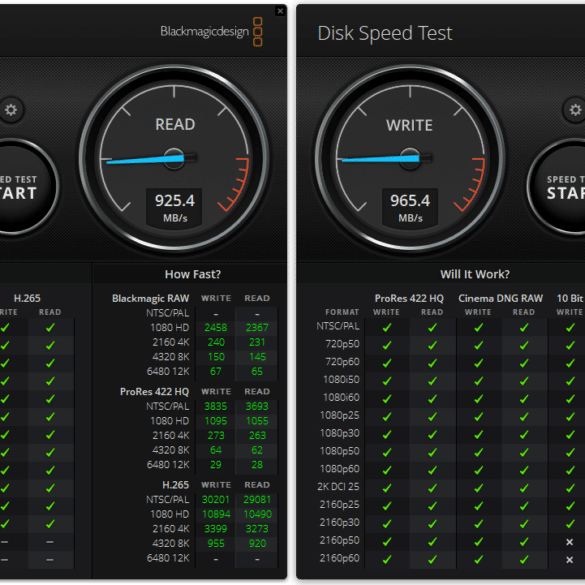Close the left Disk Speed Test window
The width and height of the screenshot is (585, 585).
280,11
